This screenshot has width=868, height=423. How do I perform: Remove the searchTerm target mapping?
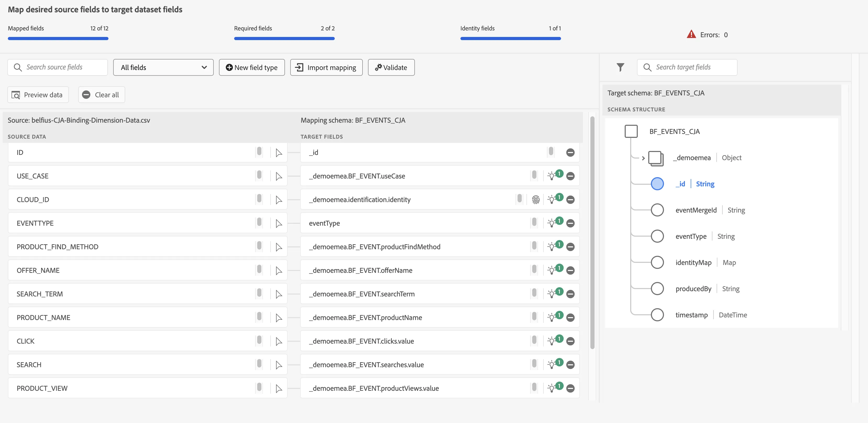pos(570,294)
